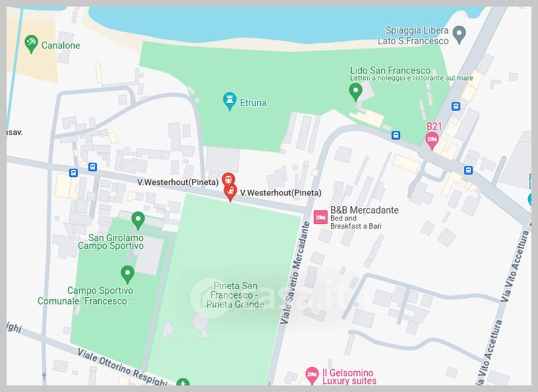Click the Etruria text label

[253, 103]
